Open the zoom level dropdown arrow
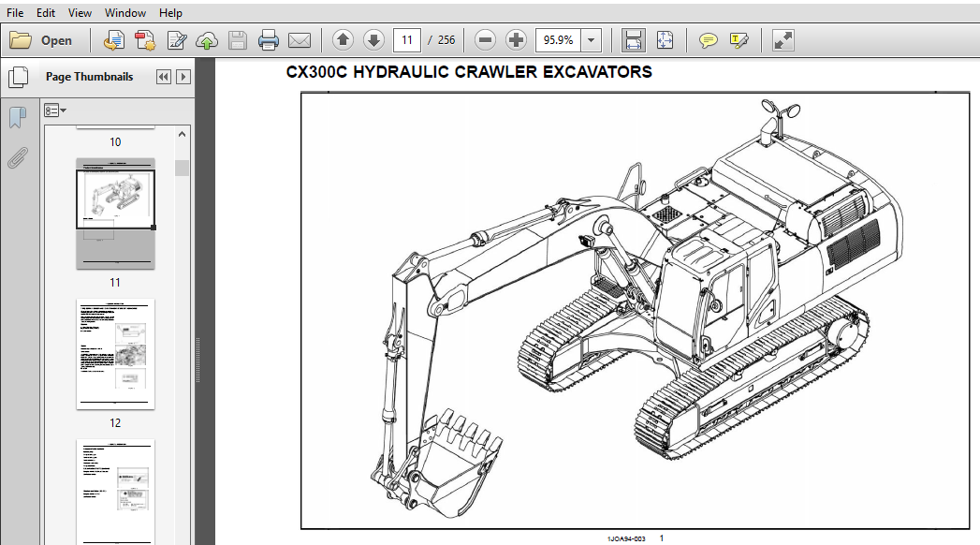 pyautogui.click(x=592, y=40)
